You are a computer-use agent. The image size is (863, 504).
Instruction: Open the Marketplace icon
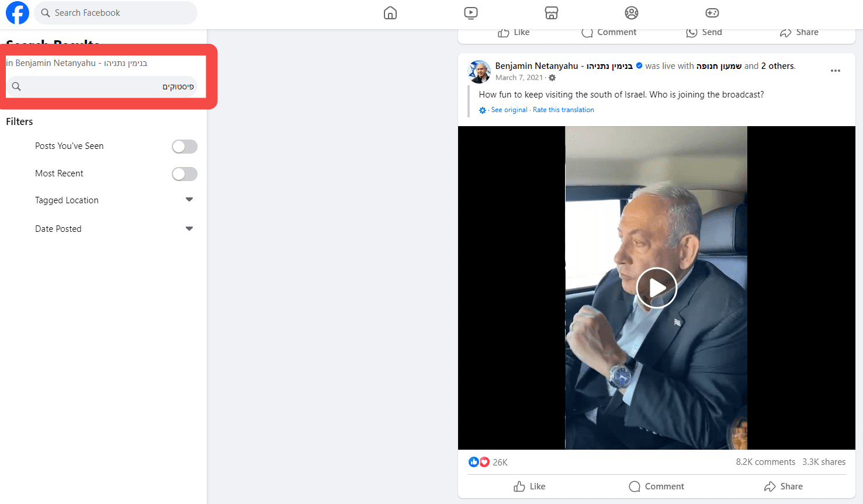pos(552,13)
